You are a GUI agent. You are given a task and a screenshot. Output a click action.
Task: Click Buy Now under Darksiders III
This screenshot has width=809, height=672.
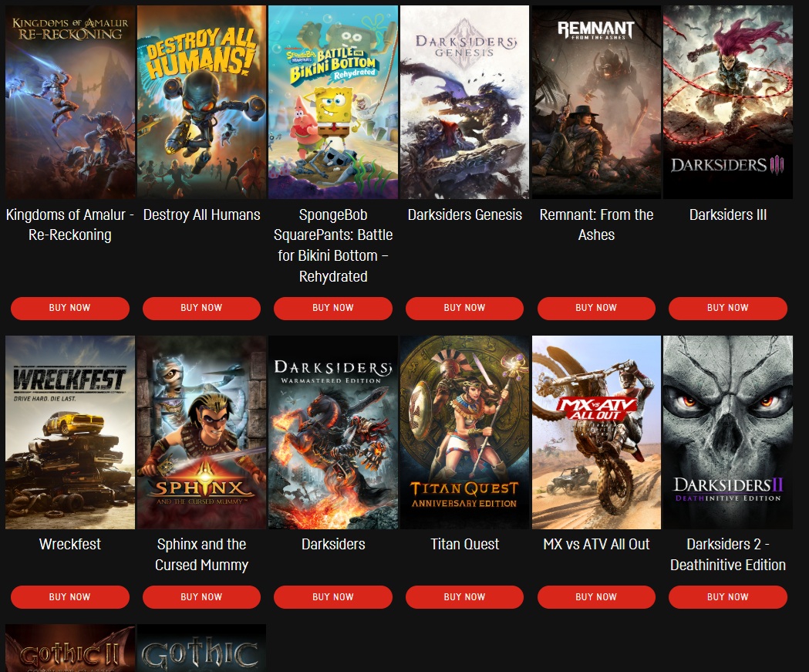[x=728, y=308]
